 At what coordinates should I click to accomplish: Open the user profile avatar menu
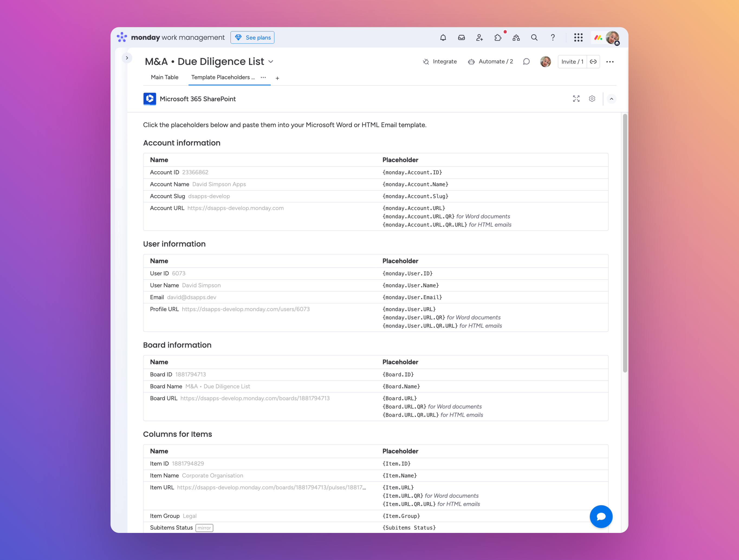tap(612, 37)
